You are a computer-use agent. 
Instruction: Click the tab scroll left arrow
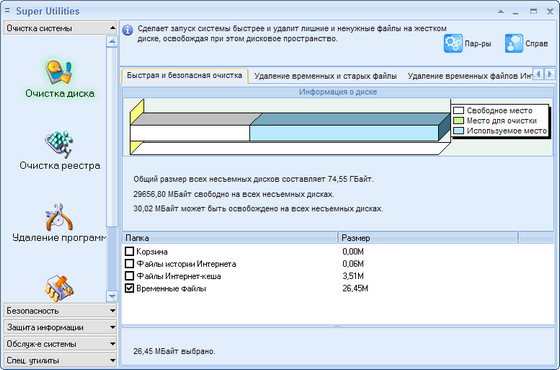pos(539,74)
